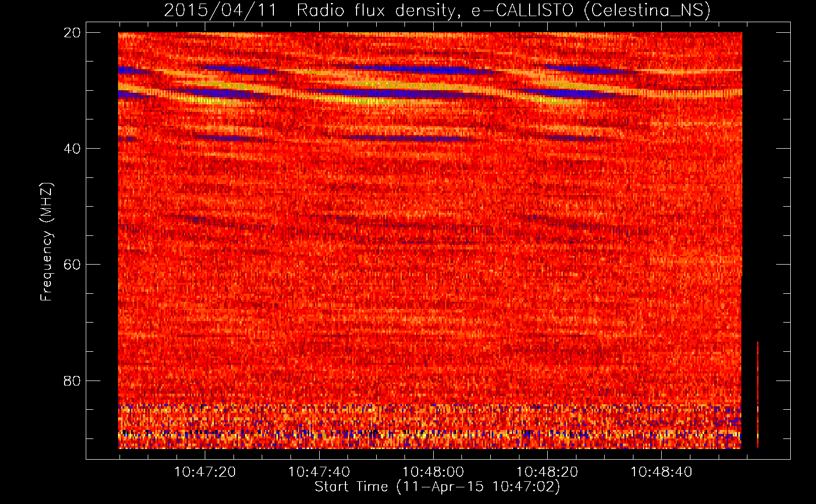The image size is (816, 504).
Task: Click the 60 frequency tick label
Action: point(72,265)
